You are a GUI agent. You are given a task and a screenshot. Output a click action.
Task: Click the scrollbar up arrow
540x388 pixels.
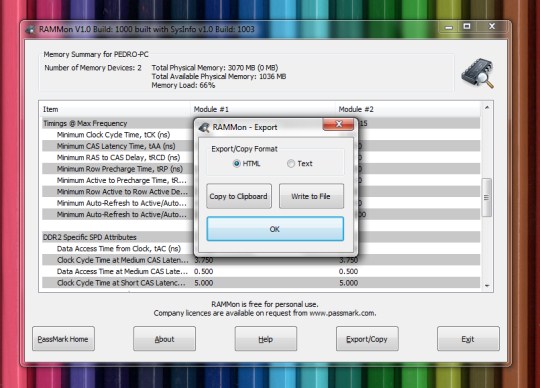click(x=487, y=107)
